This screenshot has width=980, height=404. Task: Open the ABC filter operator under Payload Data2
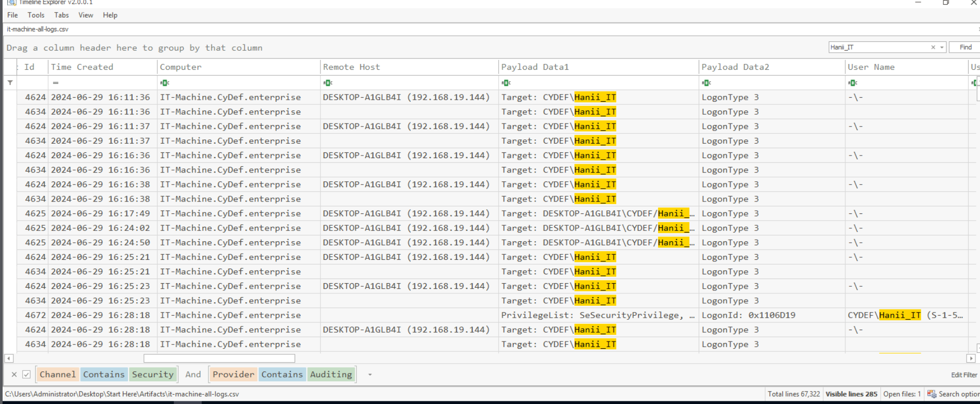point(706,83)
